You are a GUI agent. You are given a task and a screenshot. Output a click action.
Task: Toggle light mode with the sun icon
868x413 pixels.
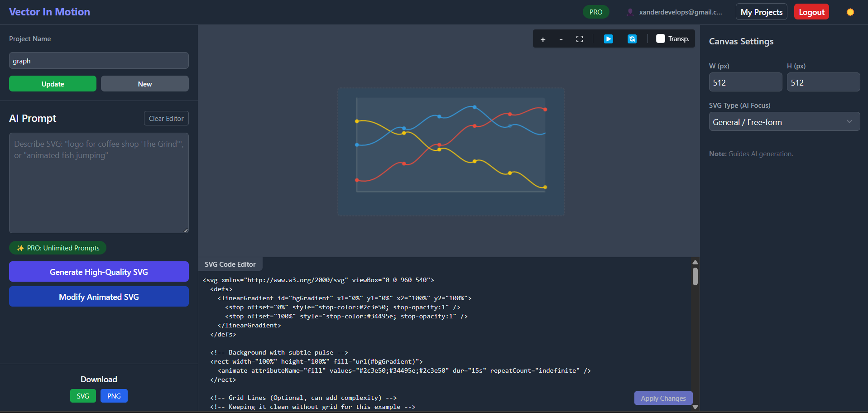coord(850,12)
